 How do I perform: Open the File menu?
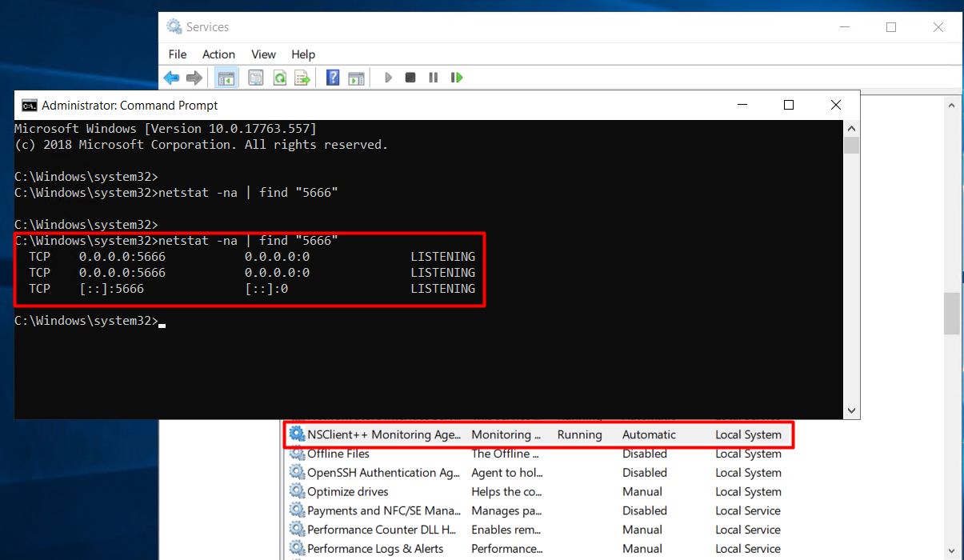click(177, 54)
